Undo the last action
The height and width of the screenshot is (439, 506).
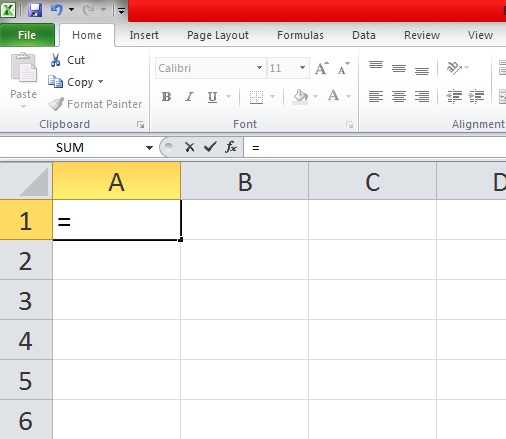[x=57, y=10]
